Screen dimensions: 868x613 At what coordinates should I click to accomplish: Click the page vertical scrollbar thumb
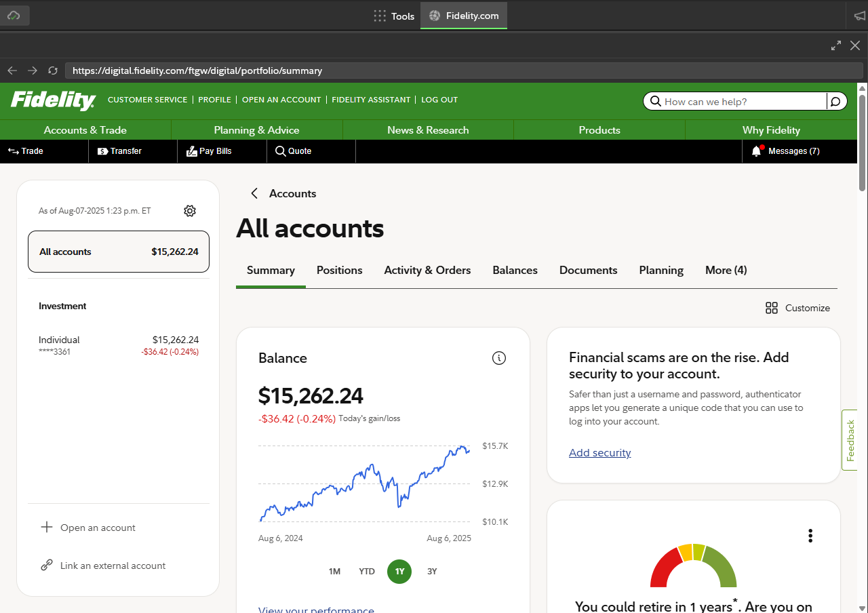[862, 142]
